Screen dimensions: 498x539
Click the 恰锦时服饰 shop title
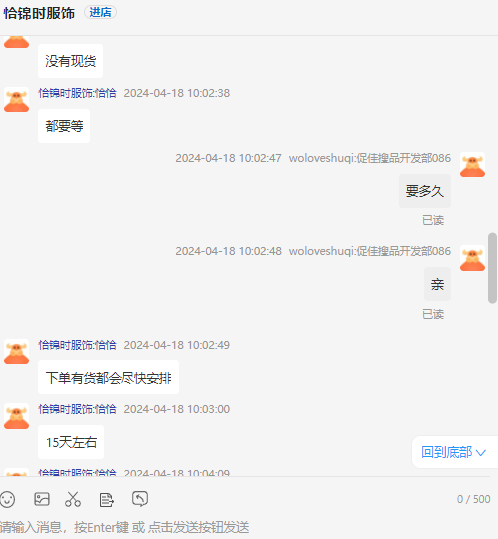click(39, 13)
